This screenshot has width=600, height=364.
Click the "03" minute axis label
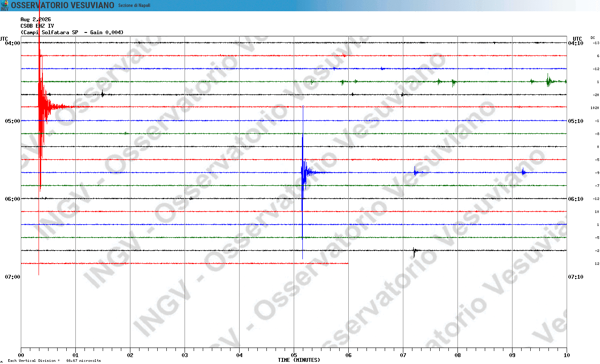point(185,355)
